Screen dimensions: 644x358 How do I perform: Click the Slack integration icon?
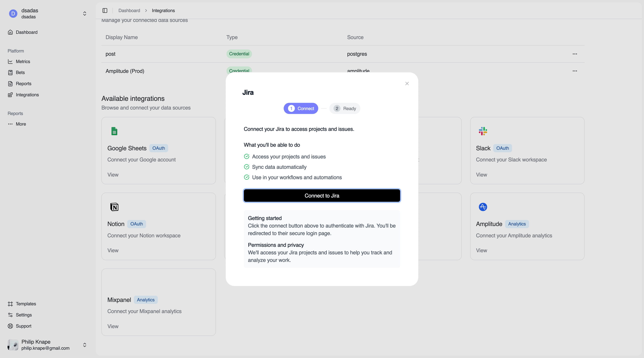point(483,131)
